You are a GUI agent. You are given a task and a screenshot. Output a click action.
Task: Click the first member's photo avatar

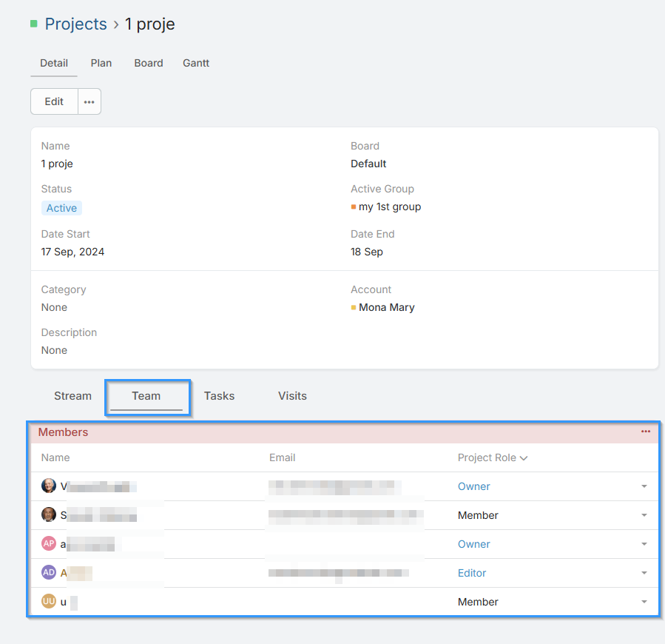point(49,486)
